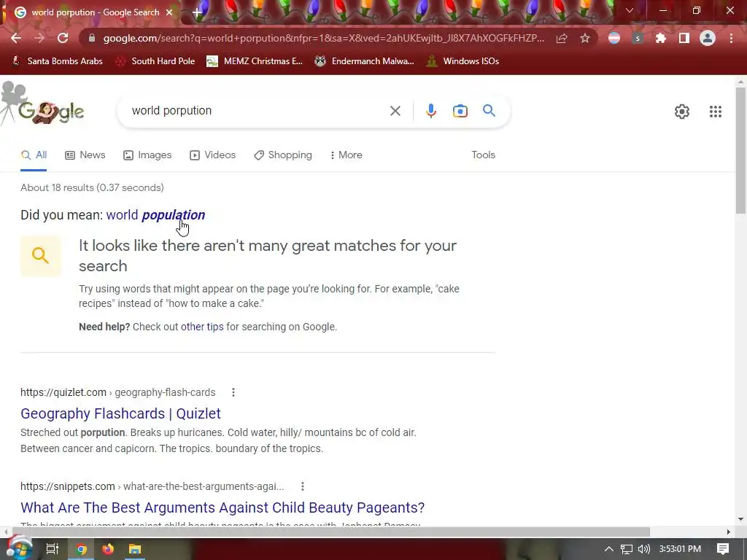Screen dimensions: 747x560
Task: Share this page from the address bar
Action: 562,38
